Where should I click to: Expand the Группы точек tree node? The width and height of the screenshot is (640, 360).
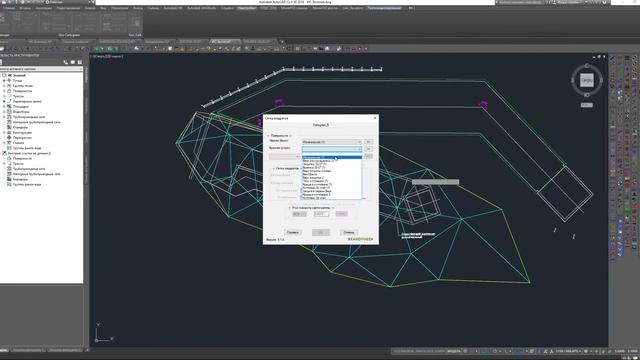pos(4,86)
